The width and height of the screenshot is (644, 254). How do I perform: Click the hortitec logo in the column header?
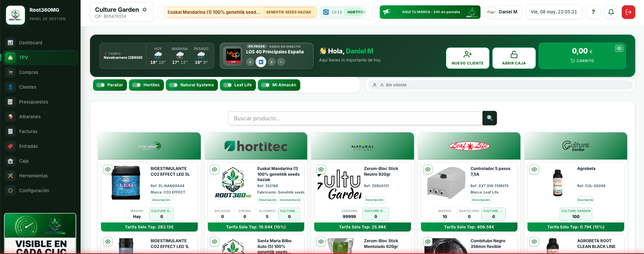click(256, 146)
